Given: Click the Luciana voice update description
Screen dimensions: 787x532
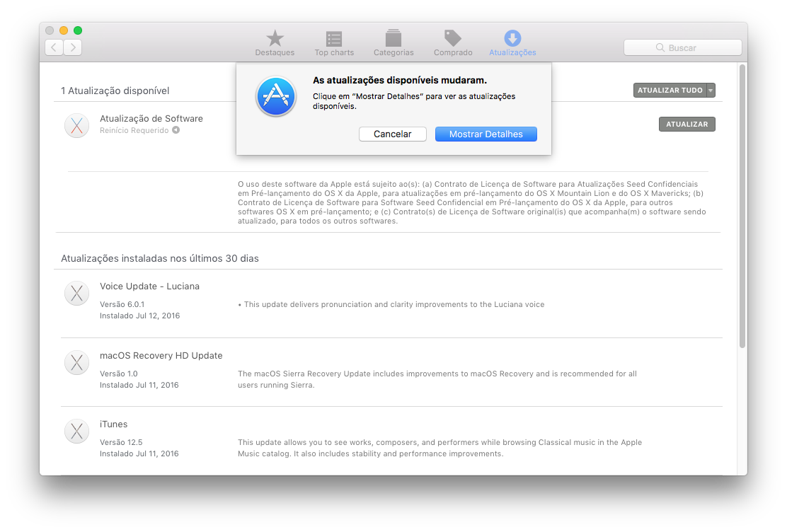Looking at the screenshot, I should coord(391,304).
